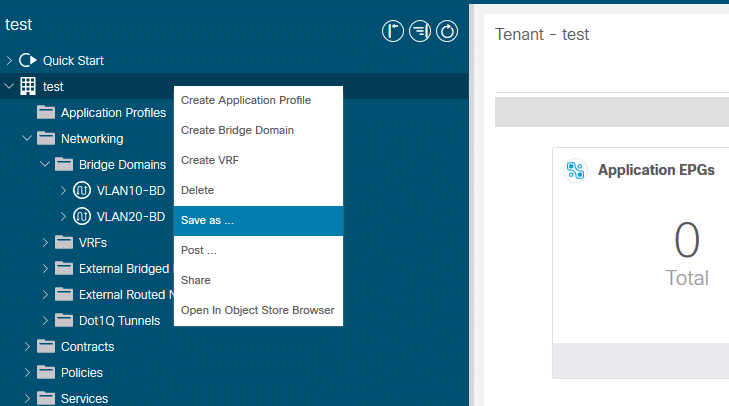Select the Bridge Domains tree label
The height and width of the screenshot is (406, 729).
122,165
